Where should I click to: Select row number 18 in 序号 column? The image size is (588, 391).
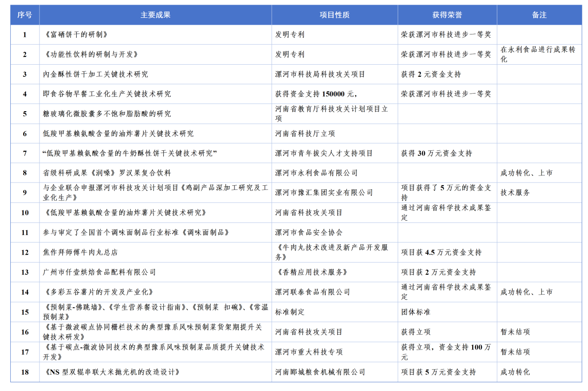[x=25, y=372]
